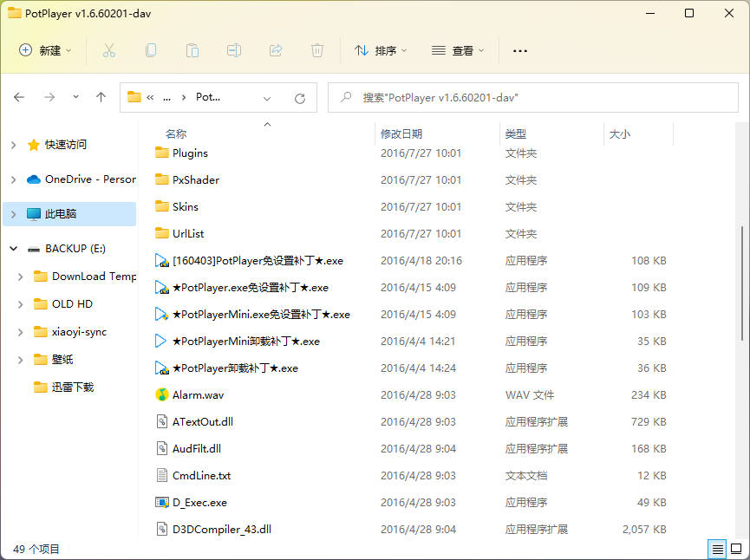Click the 2016/4/18 20:16 date cell
This screenshot has width=750, height=560.
click(x=421, y=261)
